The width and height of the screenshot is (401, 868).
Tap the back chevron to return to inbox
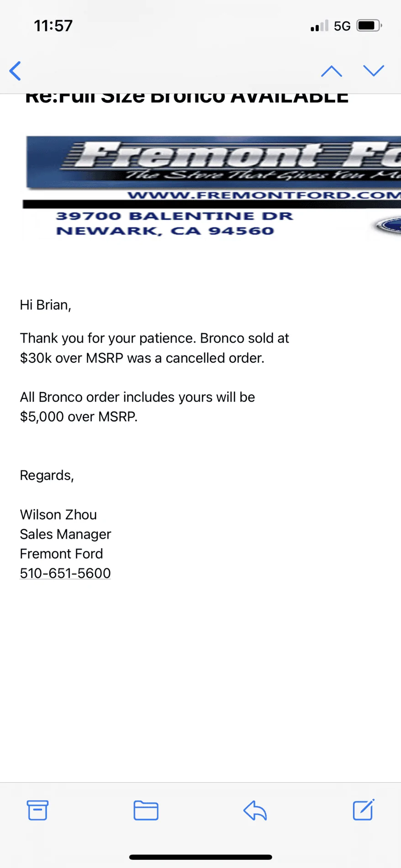(x=15, y=71)
